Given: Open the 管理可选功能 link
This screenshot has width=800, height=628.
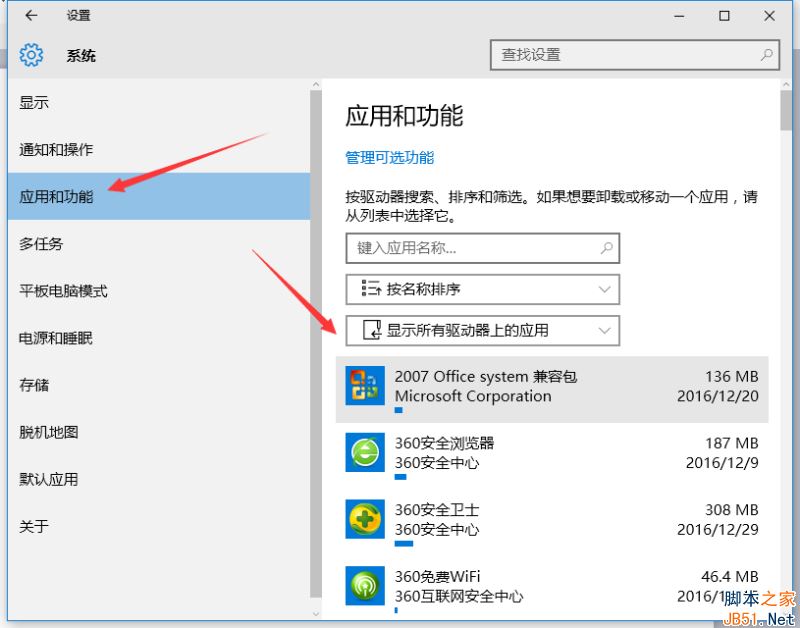Looking at the screenshot, I should tap(389, 157).
